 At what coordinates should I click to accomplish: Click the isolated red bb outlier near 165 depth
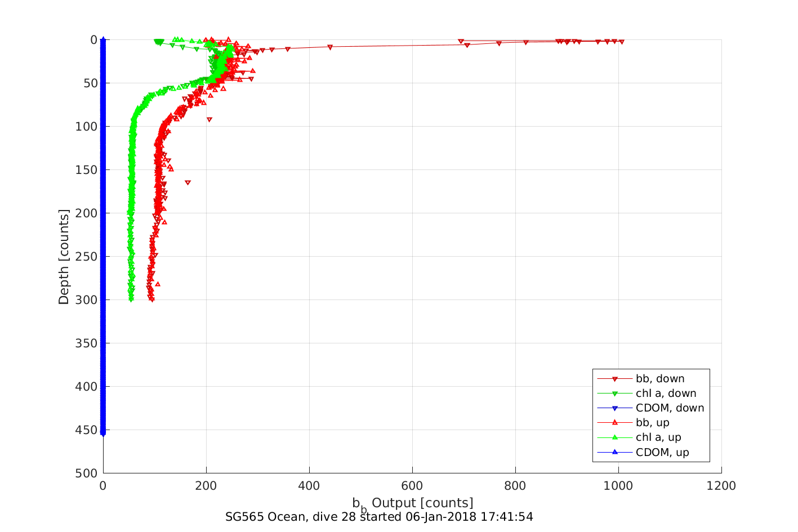[188, 182]
